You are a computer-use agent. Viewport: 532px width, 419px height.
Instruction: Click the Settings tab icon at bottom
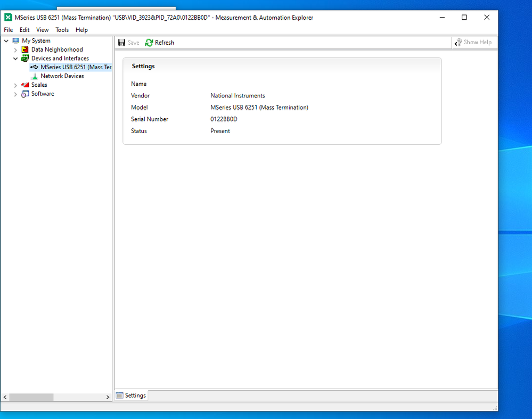click(x=119, y=395)
